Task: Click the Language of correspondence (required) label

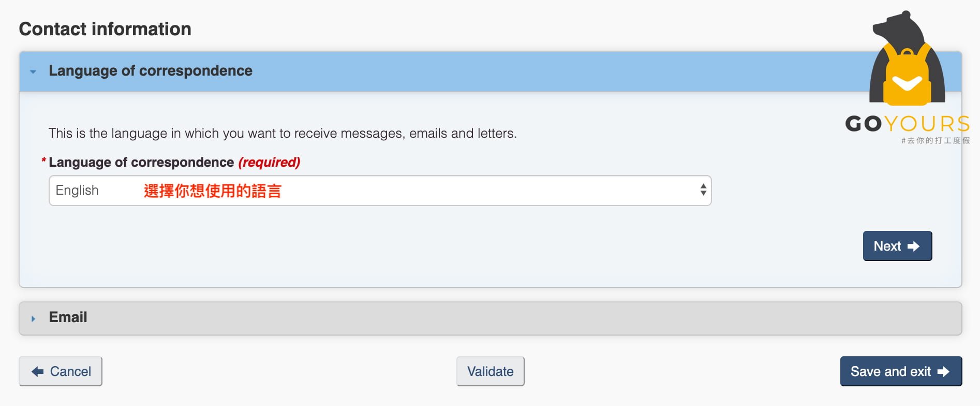Action: pyautogui.click(x=174, y=163)
